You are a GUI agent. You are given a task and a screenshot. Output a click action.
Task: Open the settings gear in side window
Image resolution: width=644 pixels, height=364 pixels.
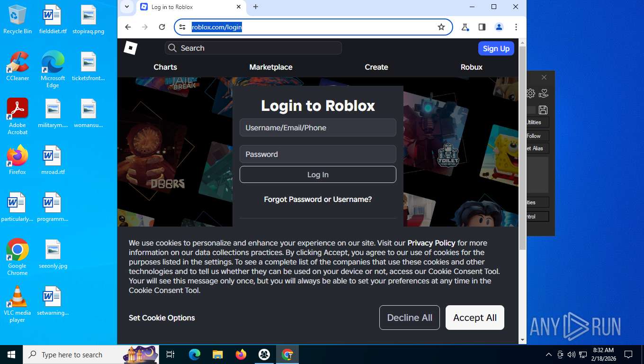(531, 93)
